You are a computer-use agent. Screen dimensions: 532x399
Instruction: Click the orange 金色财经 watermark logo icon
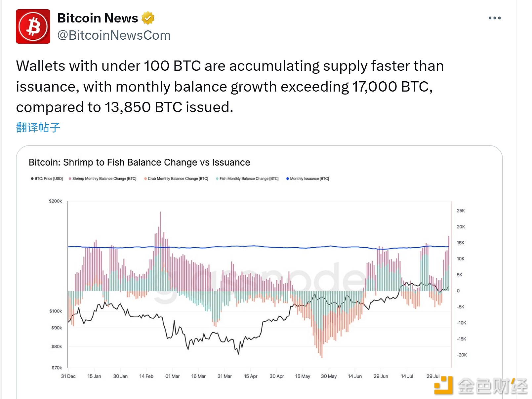pos(443,385)
